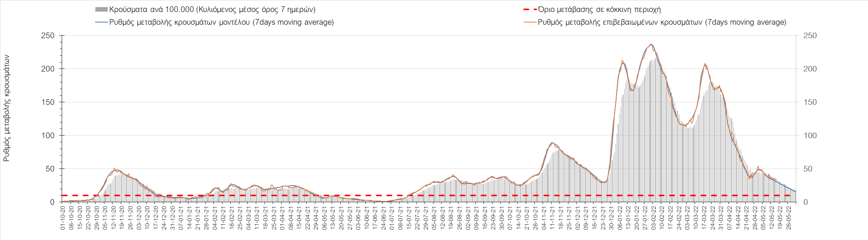Viewport: 868px width, 240px height.
Task: Click the vertical axis title 'Ρυθμός μεταβολής κρουσμάτων'
Action: point(6,108)
